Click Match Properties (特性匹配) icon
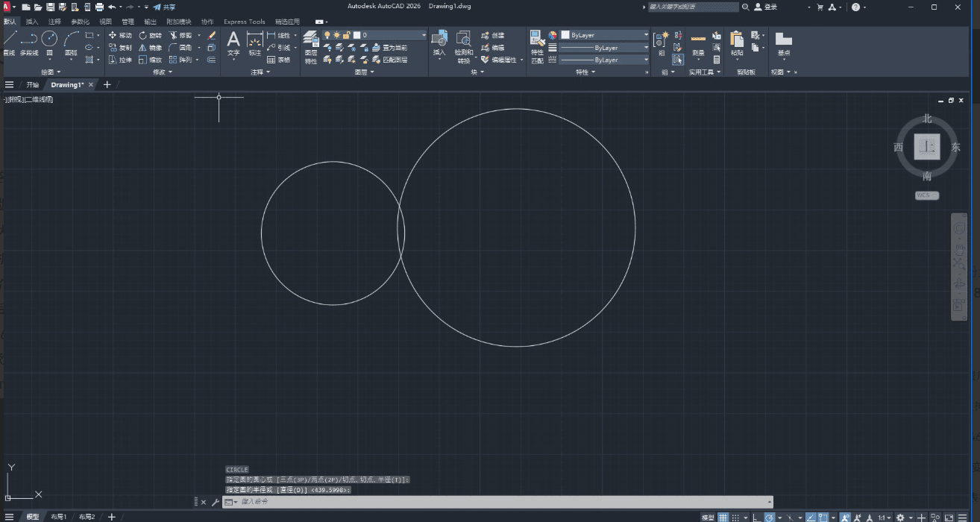 537,47
